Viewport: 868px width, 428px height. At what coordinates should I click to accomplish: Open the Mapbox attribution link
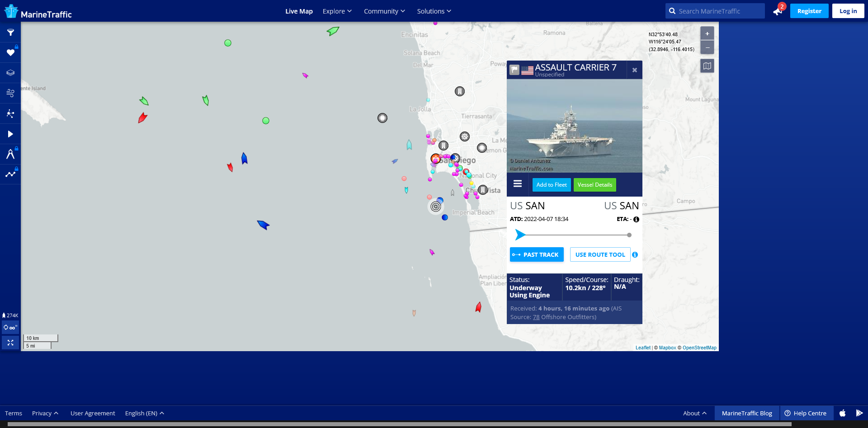pos(667,348)
